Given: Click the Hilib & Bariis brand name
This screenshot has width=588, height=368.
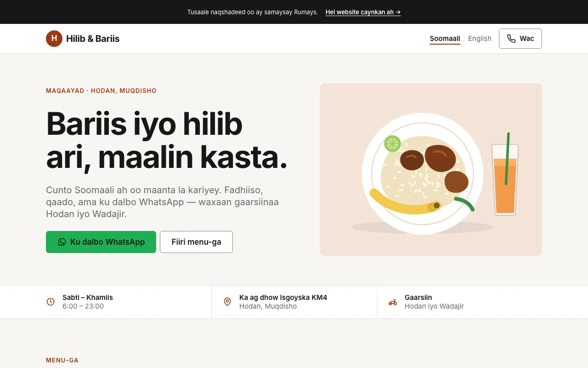Looking at the screenshot, I should point(93,39).
